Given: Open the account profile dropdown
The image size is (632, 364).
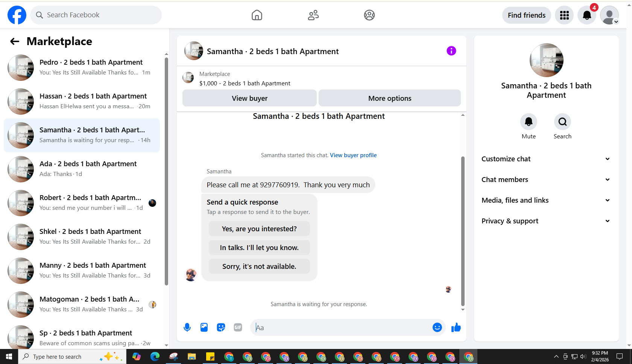Looking at the screenshot, I should pyautogui.click(x=609, y=15).
